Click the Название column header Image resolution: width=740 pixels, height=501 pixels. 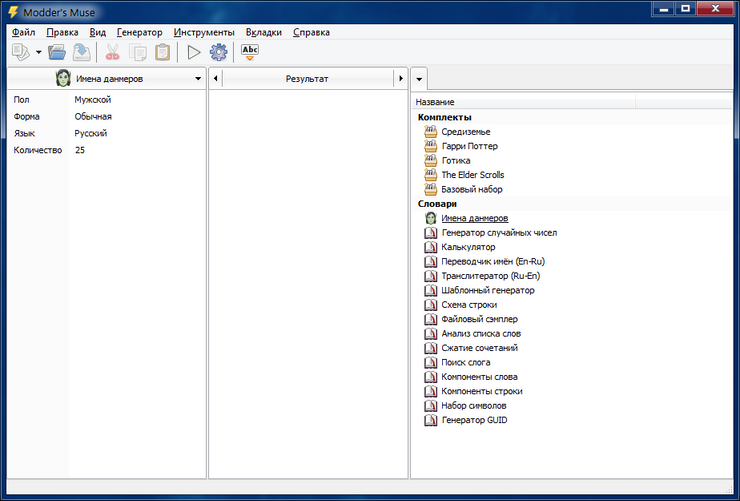coord(436,102)
